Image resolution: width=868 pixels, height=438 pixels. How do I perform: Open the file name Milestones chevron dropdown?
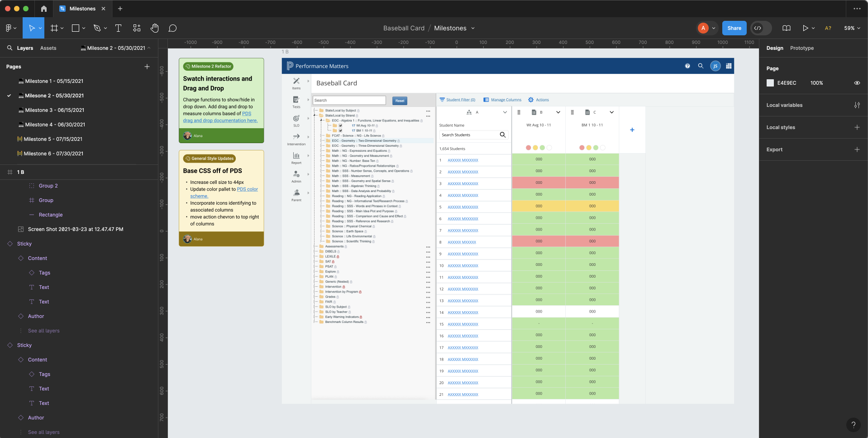click(473, 28)
